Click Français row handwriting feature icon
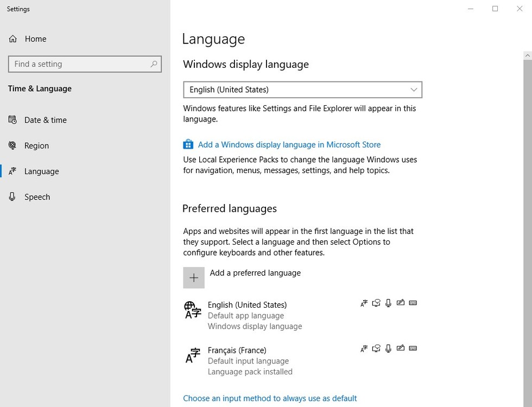This screenshot has height=407, width=532. [401, 348]
